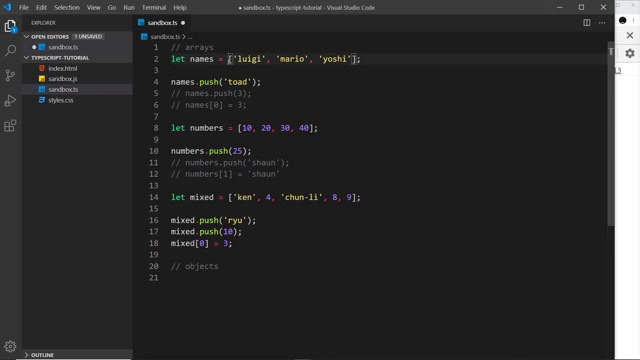
Task: Click settings gear in the right window
Action: pyautogui.click(x=630, y=53)
